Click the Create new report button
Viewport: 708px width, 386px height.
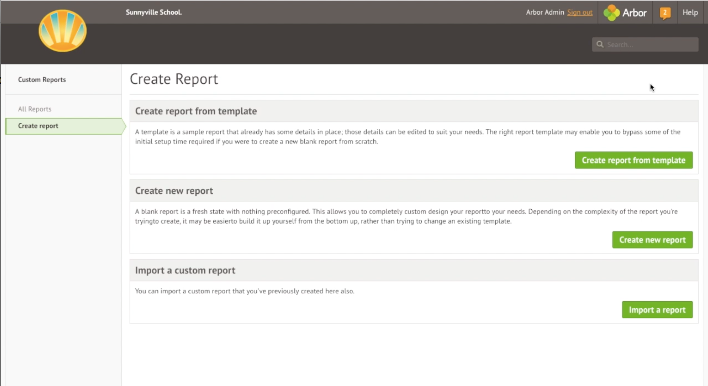click(652, 240)
